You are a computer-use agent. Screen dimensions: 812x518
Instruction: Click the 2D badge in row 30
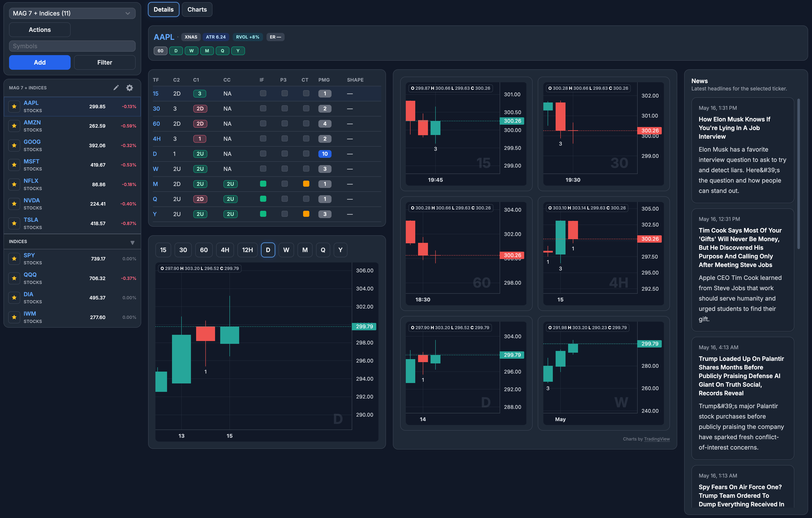pos(200,109)
